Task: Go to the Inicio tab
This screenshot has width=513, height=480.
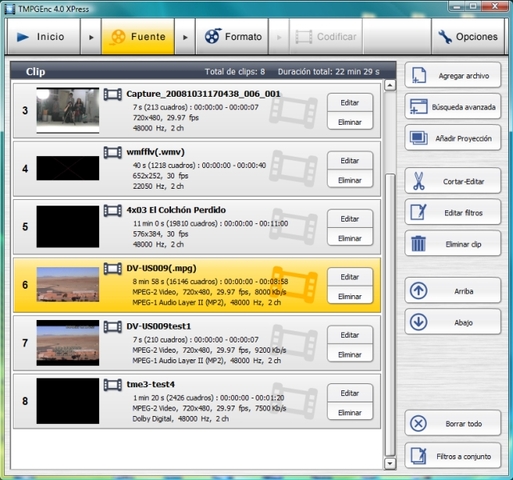Action: pos(43,36)
